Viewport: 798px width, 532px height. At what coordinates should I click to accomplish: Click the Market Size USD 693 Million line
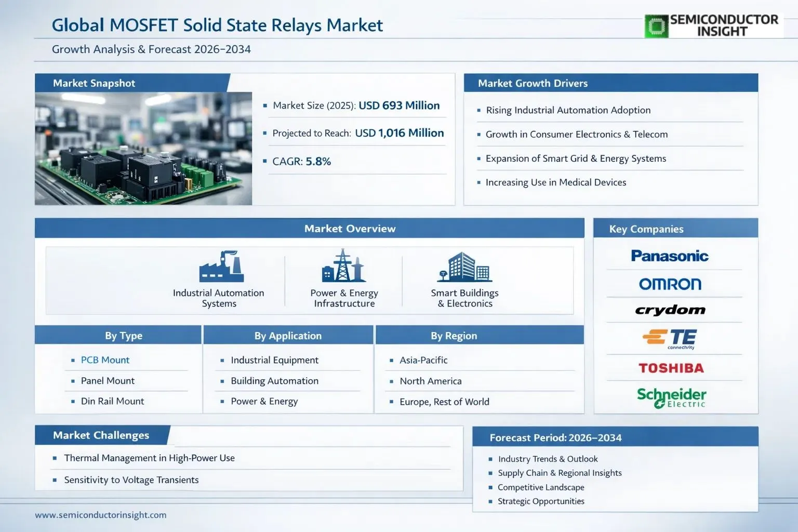pyautogui.click(x=356, y=105)
